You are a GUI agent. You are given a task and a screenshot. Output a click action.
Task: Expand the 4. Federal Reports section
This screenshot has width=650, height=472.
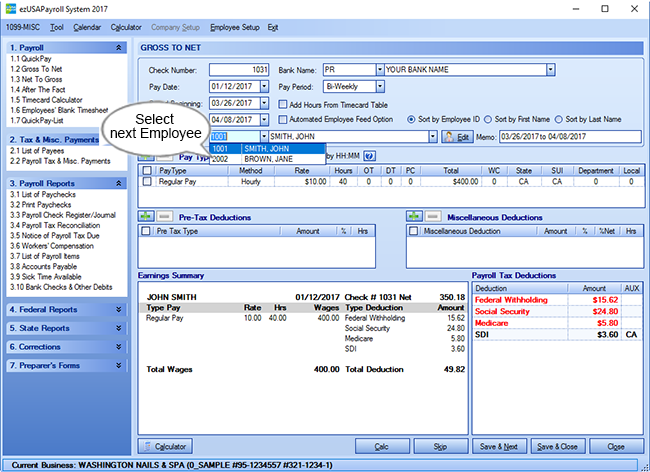pyautogui.click(x=119, y=310)
